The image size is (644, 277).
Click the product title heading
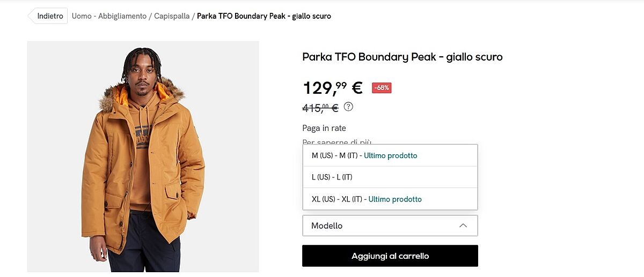pyautogui.click(x=402, y=57)
